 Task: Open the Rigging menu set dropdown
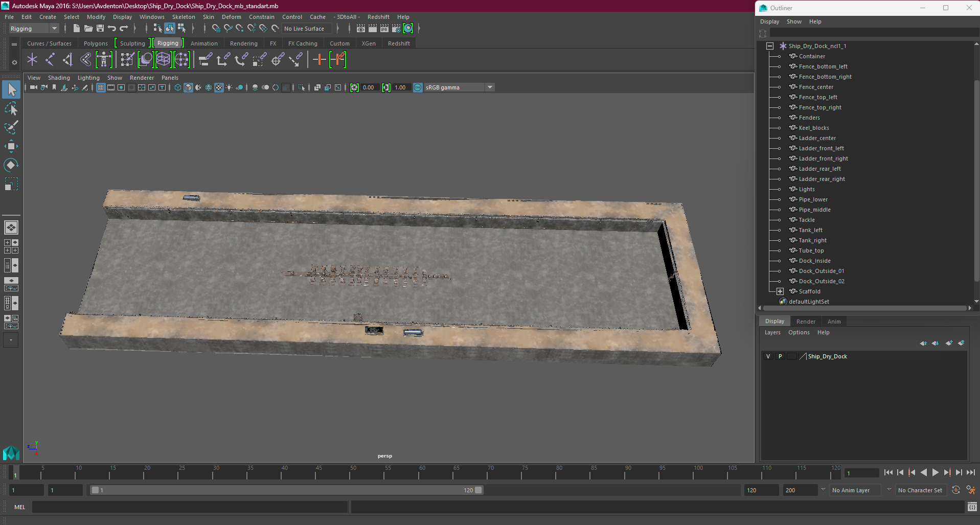coord(54,29)
